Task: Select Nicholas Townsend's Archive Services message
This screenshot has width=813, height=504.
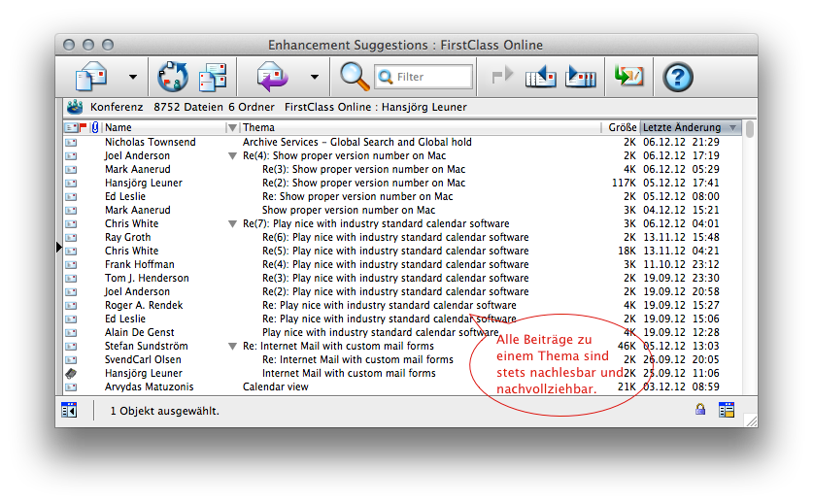Action: tap(356, 142)
